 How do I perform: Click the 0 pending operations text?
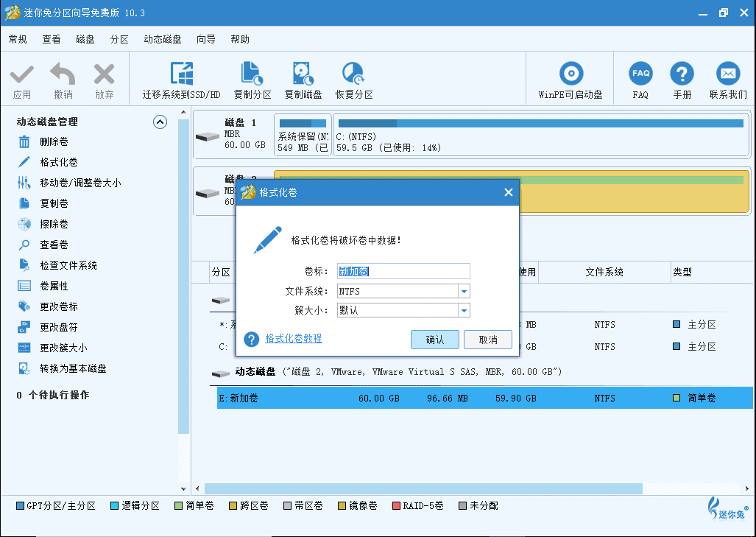[x=52, y=395]
